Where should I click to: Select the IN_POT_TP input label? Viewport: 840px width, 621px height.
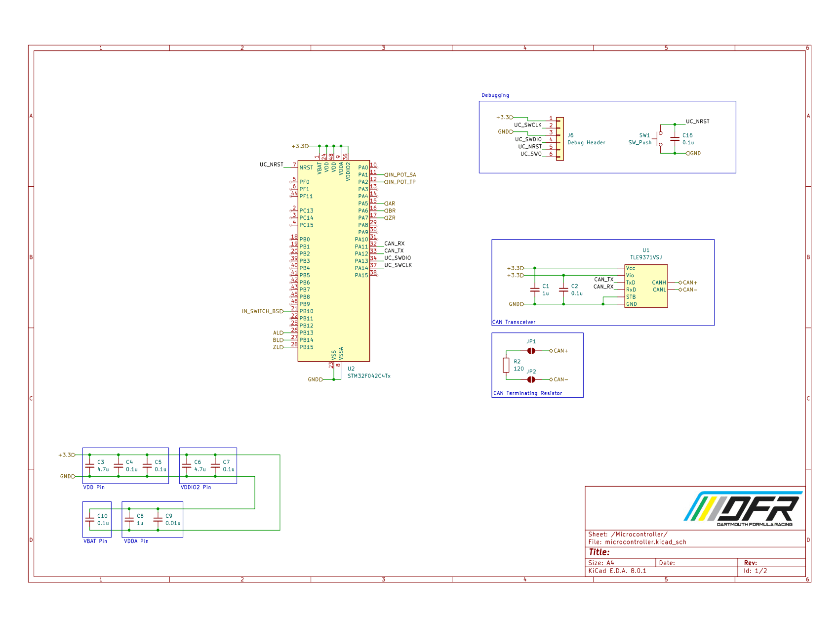pos(400,182)
